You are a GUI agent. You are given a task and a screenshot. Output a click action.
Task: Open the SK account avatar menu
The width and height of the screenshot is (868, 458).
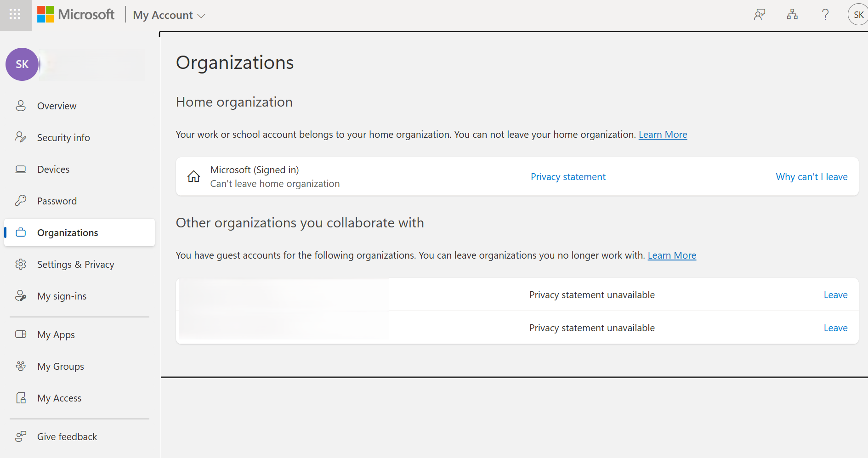click(x=857, y=14)
